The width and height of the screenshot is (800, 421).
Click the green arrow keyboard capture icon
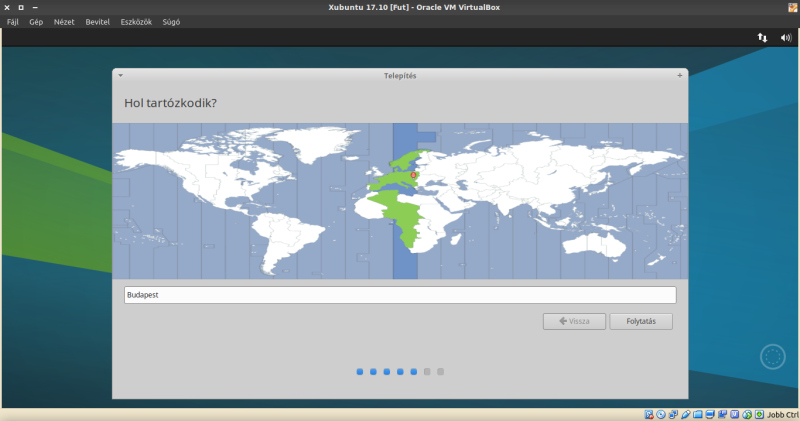759,414
